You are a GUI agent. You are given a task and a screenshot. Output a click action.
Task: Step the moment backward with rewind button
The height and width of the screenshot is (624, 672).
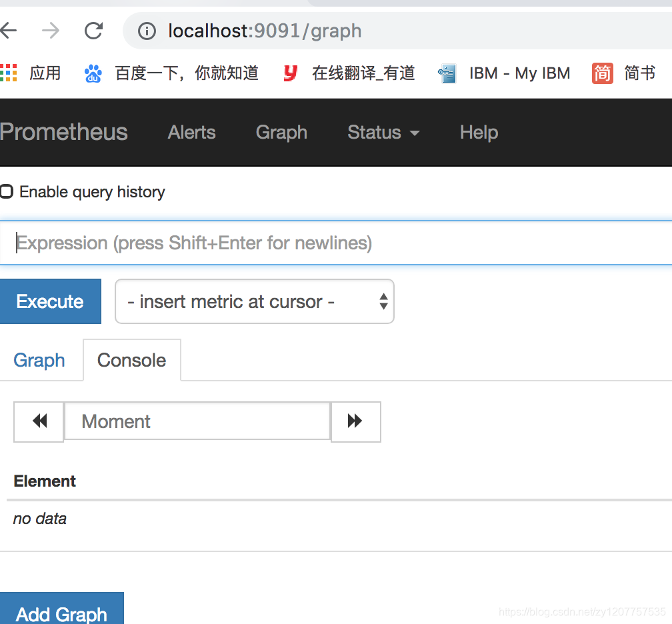coord(39,422)
